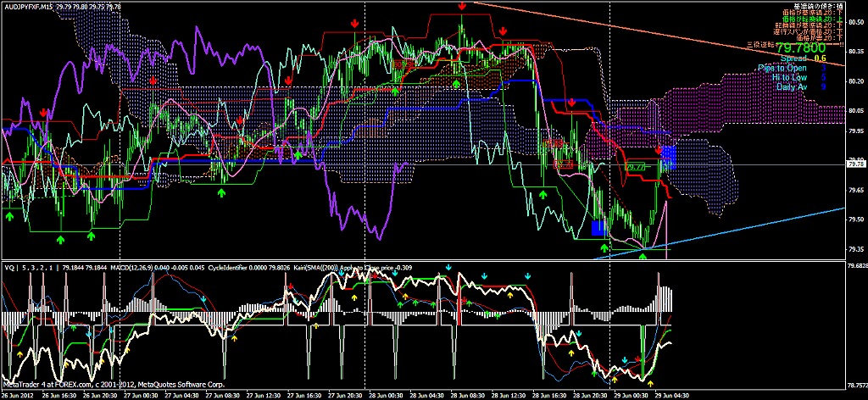
Task: Select the green 79.77 price tag on chart
Action: (x=635, y=168)
